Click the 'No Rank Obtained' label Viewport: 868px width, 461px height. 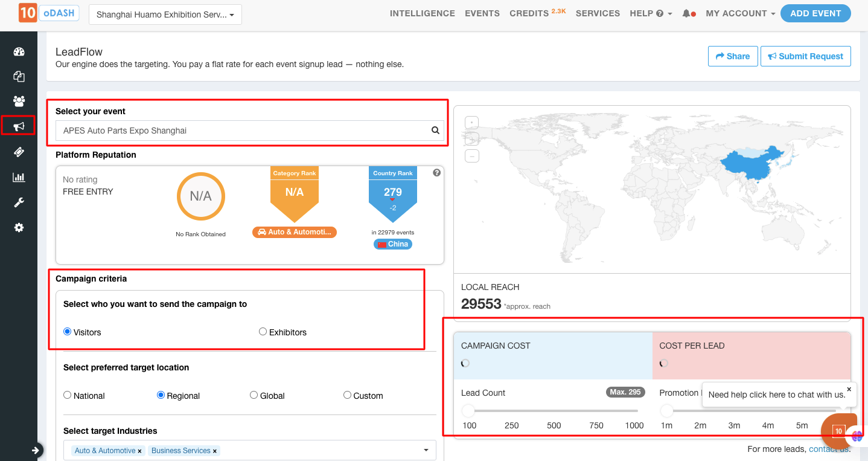[x=201, y=234]
